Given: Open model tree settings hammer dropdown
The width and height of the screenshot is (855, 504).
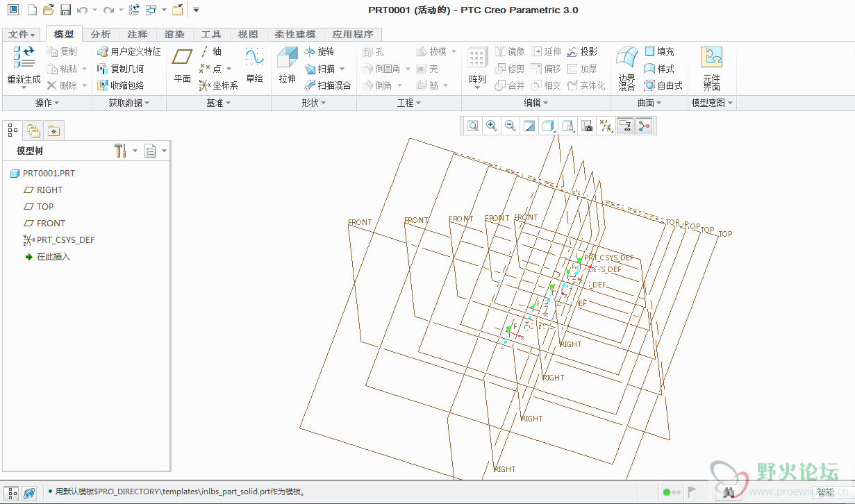Looking at the screenshot, I should click(126, 151).
